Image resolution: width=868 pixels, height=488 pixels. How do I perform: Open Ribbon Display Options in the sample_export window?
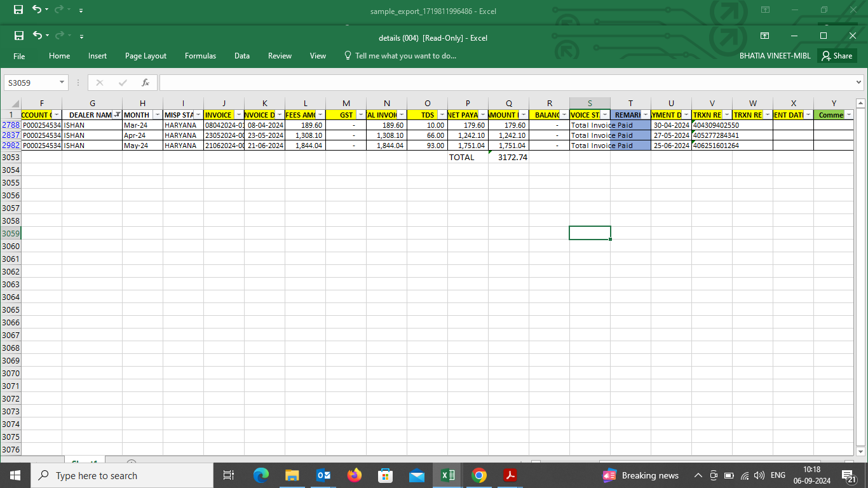point(765,10)
